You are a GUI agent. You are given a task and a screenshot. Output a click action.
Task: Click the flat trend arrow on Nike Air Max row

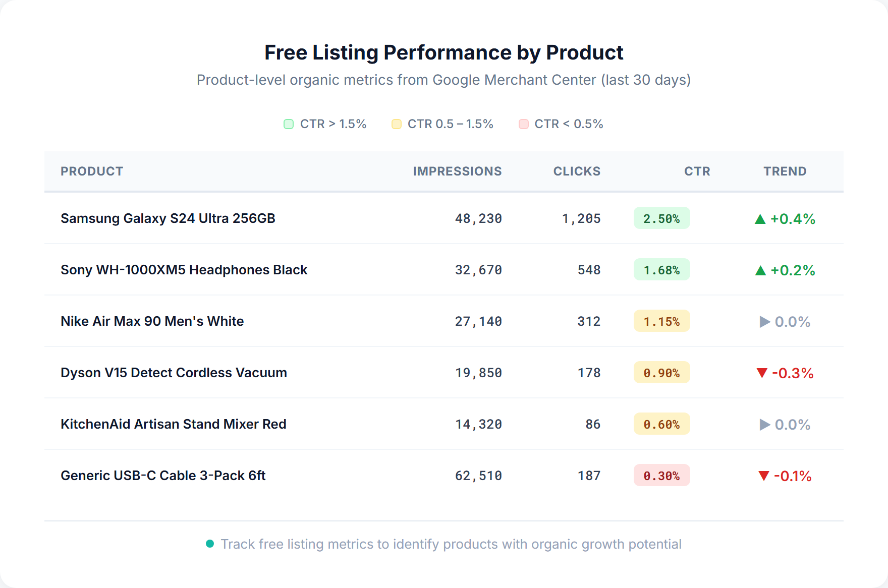click(764, 321)
